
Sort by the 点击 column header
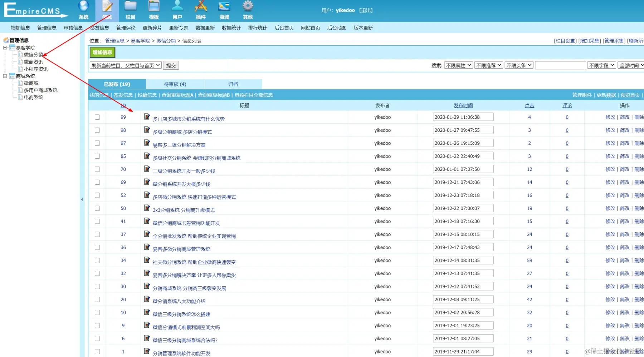[530, 105]
